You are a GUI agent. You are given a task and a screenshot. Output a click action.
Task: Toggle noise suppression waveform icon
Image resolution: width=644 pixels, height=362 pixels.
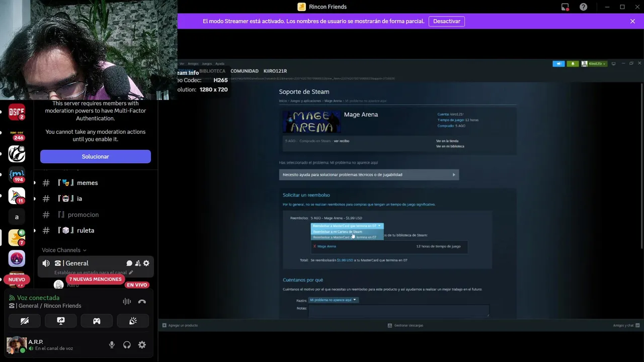pos(127,302)
